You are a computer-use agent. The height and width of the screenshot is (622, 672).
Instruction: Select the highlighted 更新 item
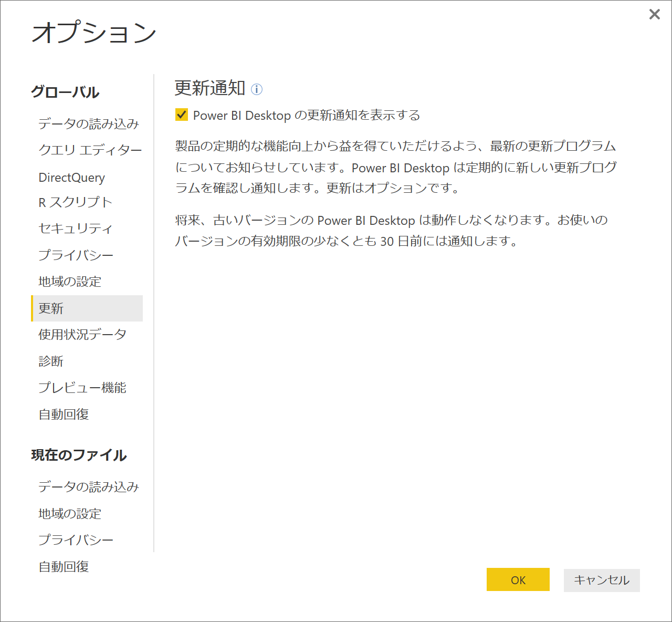[87, 308]
